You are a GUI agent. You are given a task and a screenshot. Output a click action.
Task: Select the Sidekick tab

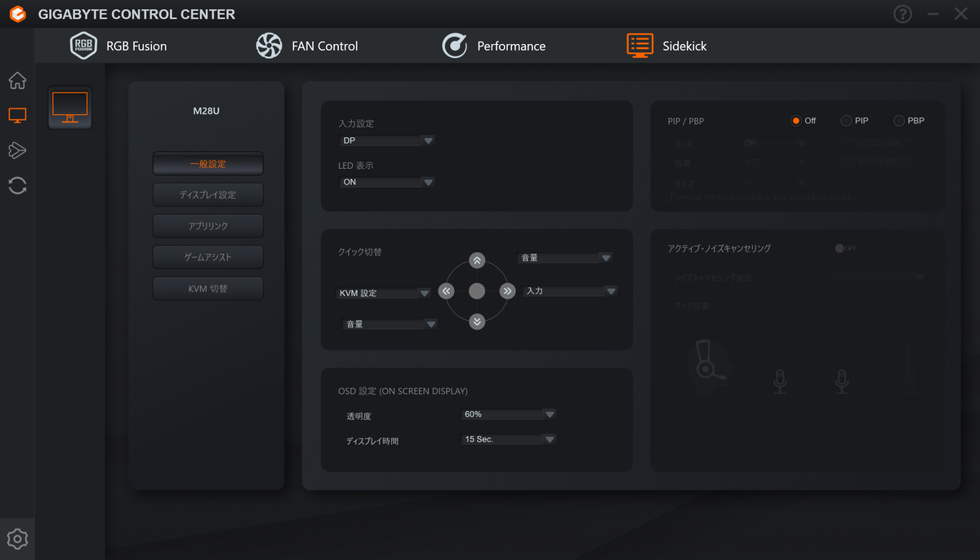(666, 46)
